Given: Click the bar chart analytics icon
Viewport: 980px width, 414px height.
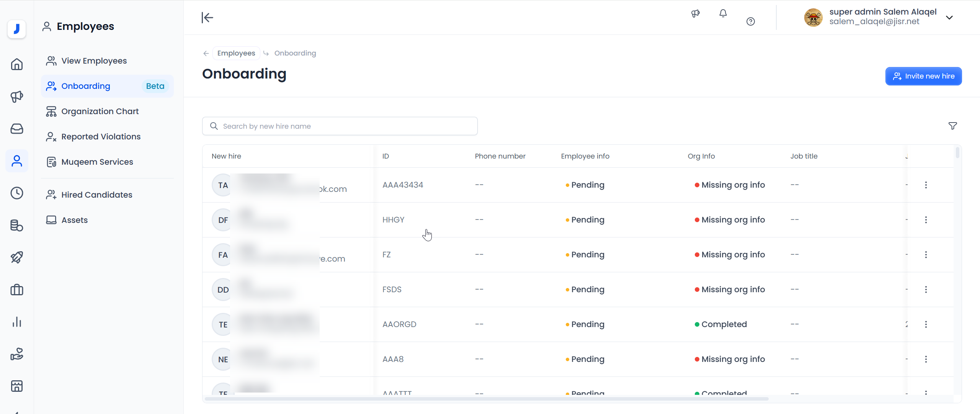Looking at the screenshot, I should click(17, 322).
